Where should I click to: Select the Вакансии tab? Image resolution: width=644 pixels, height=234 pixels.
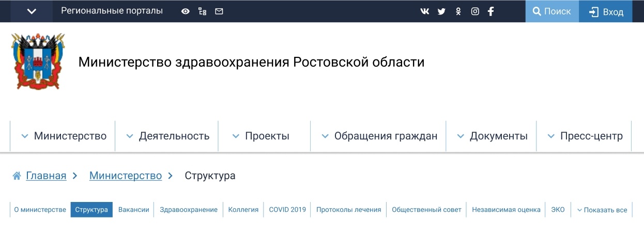(x=133, y=210)
